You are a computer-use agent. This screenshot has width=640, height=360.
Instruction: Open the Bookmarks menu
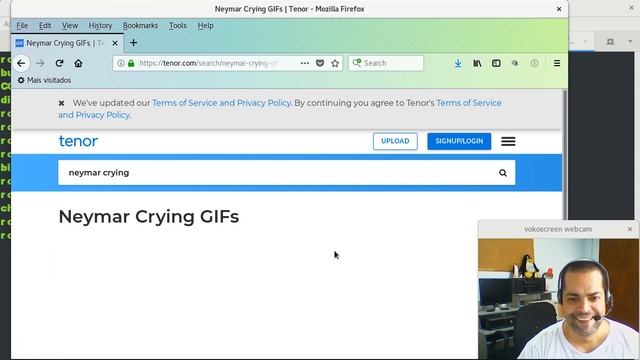(140, 26)
